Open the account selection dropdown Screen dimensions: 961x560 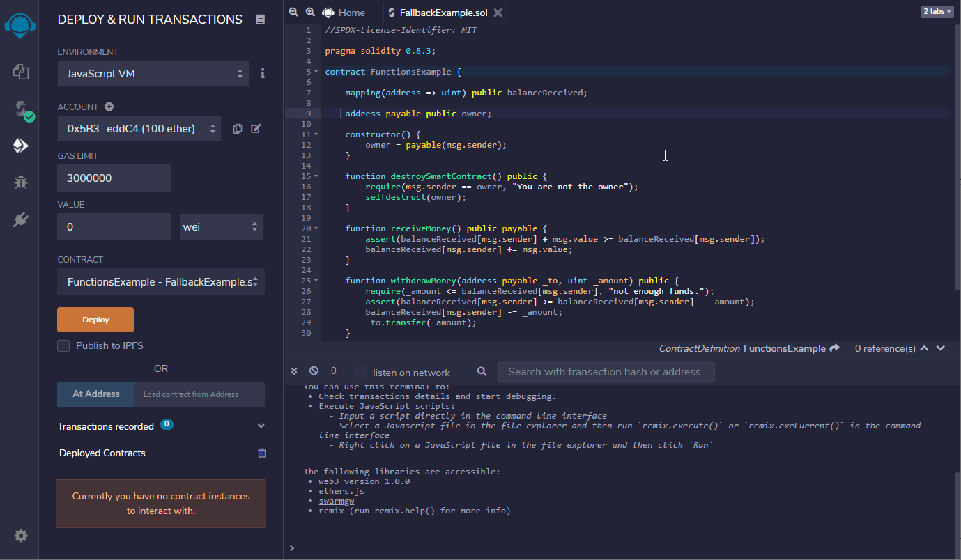click(139, 128)
